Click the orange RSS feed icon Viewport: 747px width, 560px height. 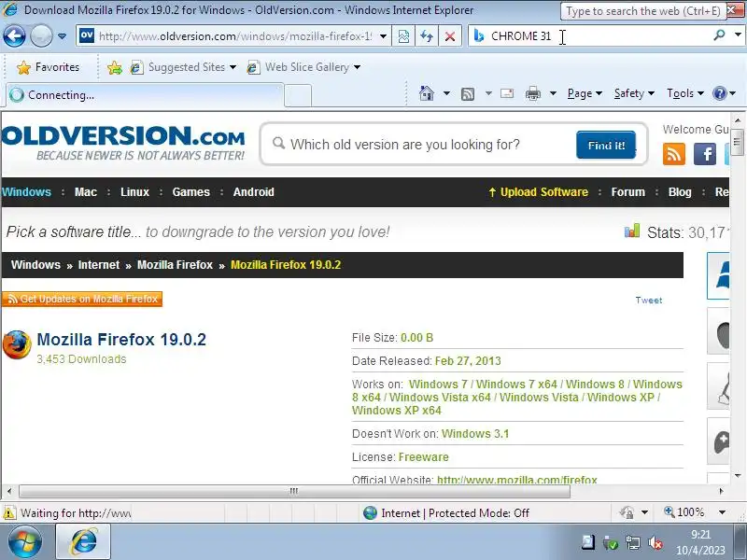point(673,154)
